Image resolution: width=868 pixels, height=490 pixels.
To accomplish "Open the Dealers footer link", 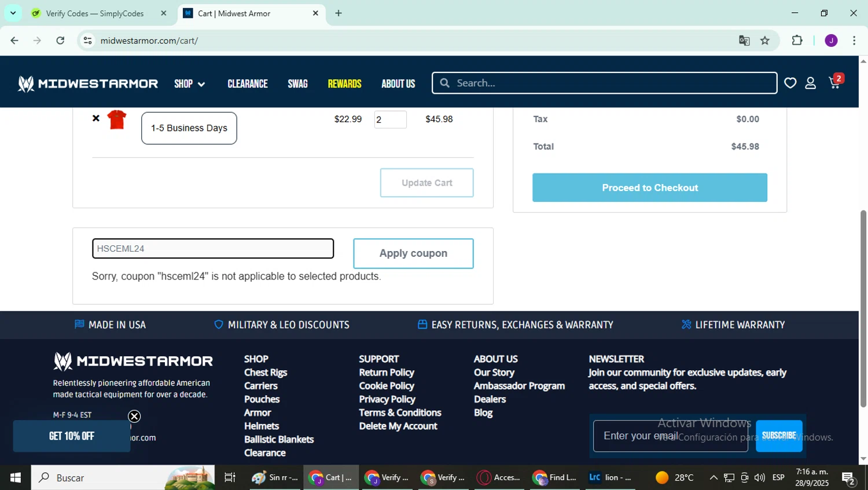I will 490,399.
